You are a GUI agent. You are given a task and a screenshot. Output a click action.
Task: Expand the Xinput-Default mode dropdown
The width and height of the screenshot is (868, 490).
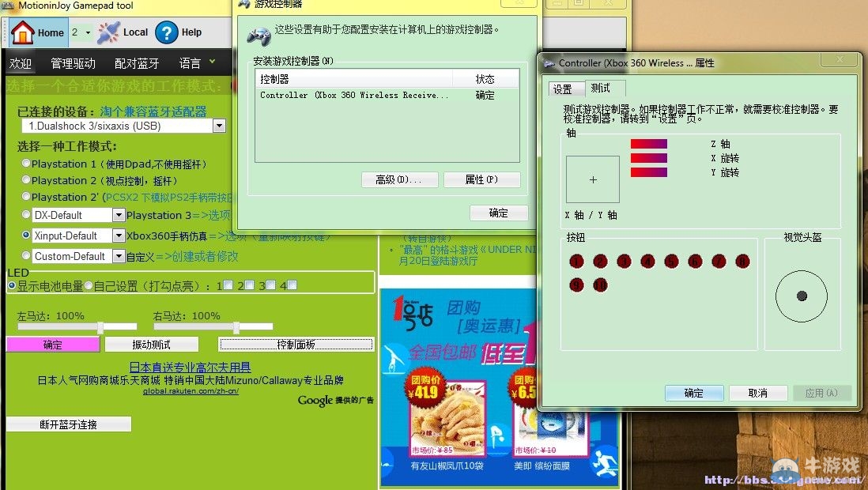(x=119, y=236)
